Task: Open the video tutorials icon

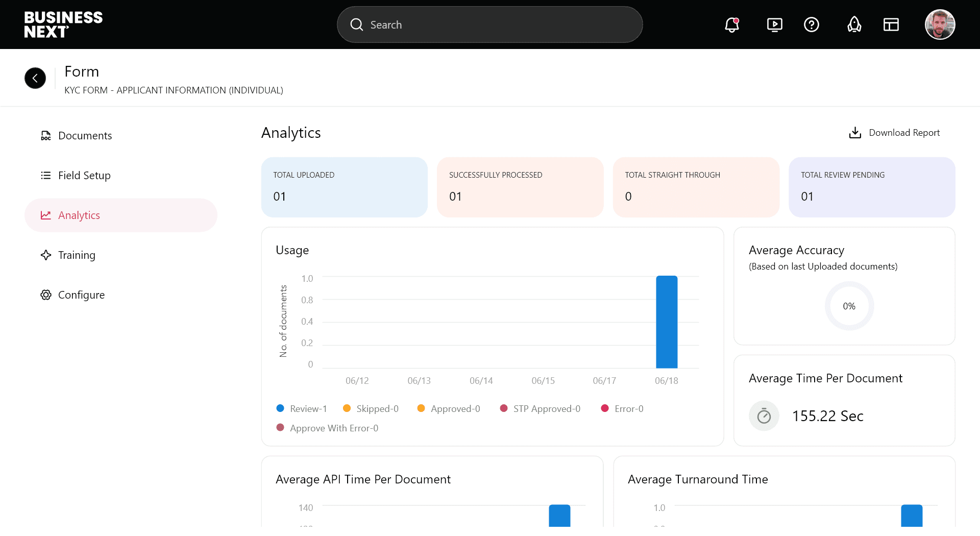Action: pos(774,25)
